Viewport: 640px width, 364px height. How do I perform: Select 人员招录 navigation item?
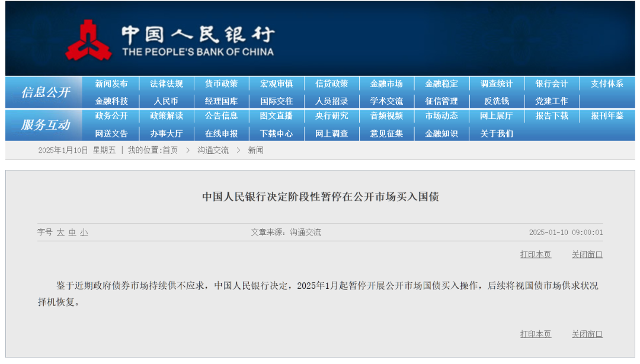click(331, 101)
